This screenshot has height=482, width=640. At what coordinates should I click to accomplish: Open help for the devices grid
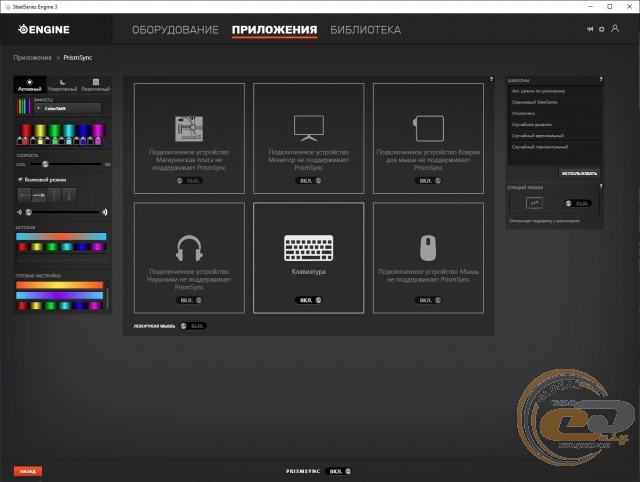click(491, 79)
